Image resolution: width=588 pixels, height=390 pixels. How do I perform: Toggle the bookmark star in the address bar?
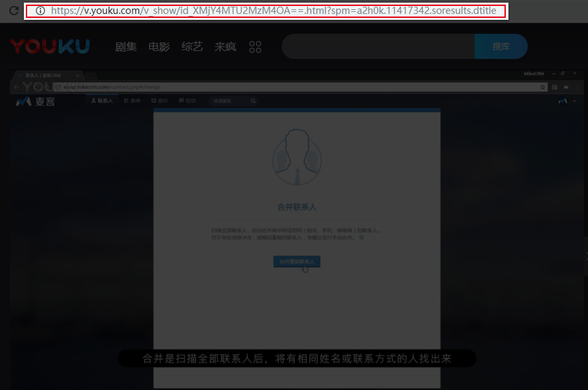543,87
